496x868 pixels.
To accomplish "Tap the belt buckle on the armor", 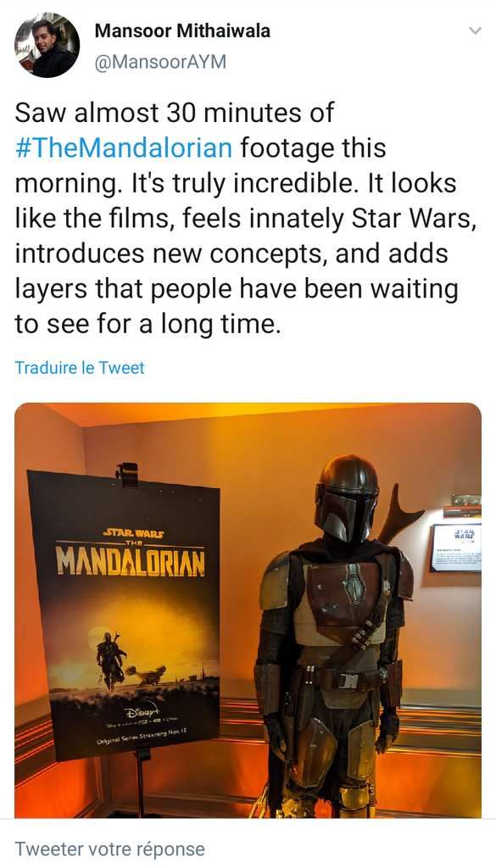I will click(x=348, y=681).
